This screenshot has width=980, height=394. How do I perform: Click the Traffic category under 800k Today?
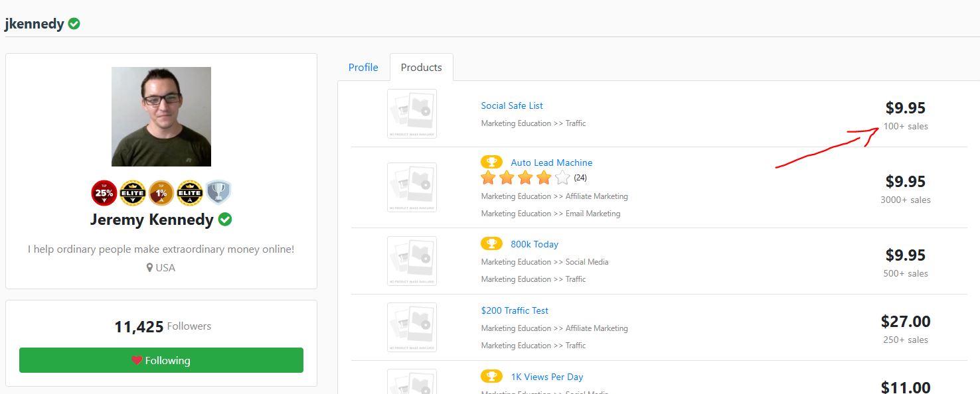pyautogui.click(x=576, y=279)
